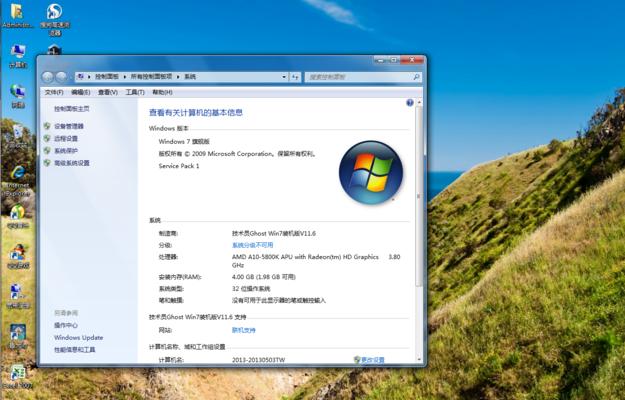
Task: Open 操作中心 link
Action: (x=66, y=325)
